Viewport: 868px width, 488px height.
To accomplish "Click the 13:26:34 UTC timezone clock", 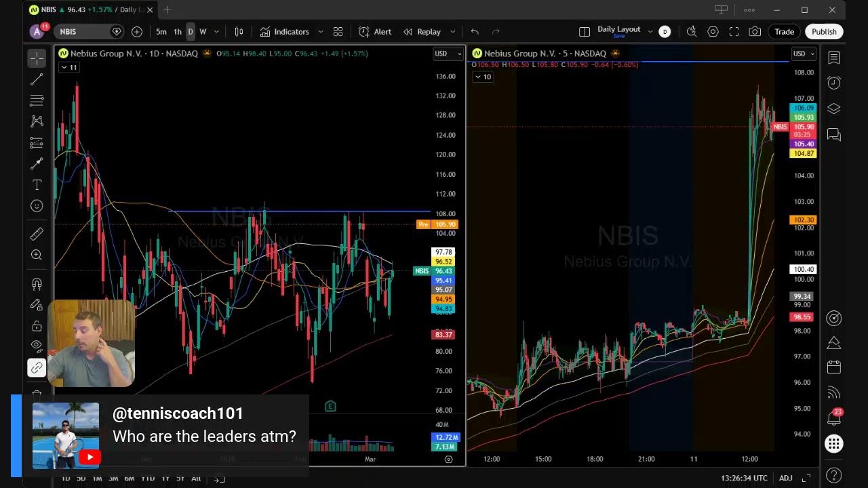I will click(x=744, y=478).
